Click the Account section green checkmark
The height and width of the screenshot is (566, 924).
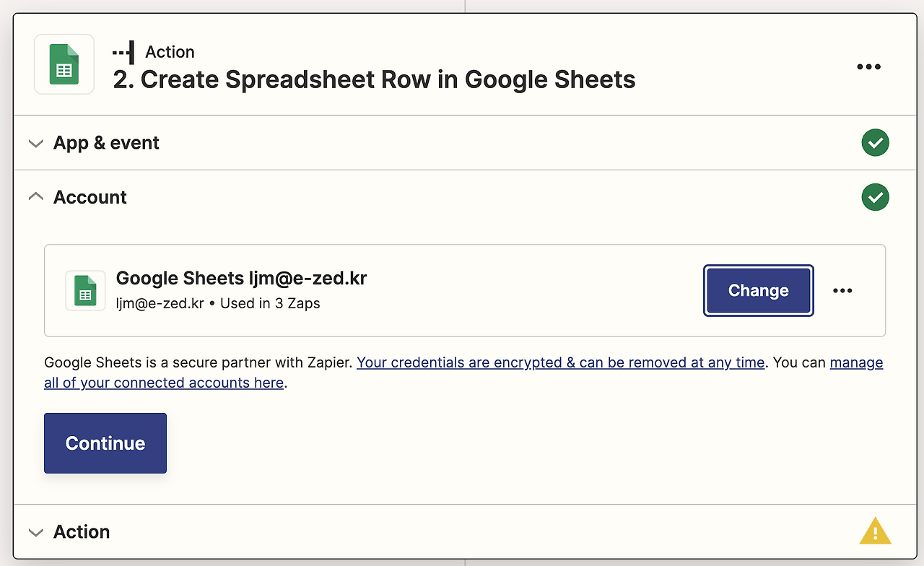(x=875, y=197)
